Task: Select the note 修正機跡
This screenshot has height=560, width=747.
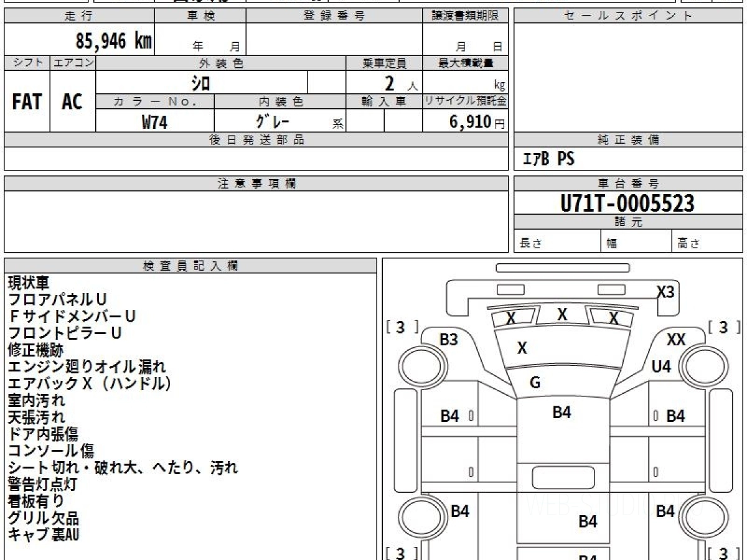Action: tap(35, 350)
